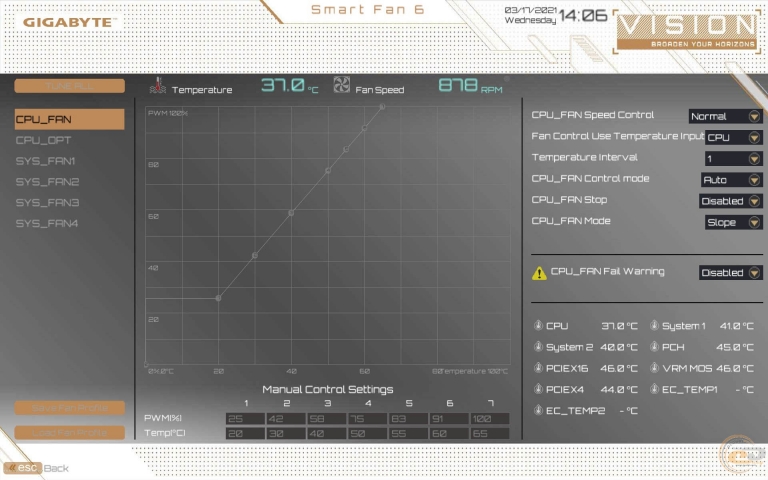The height and width of the screenshot is (480, 768).
Task: Click Temp field 4 showing 50
Action: pyautogui.click(x=367, y=433)
